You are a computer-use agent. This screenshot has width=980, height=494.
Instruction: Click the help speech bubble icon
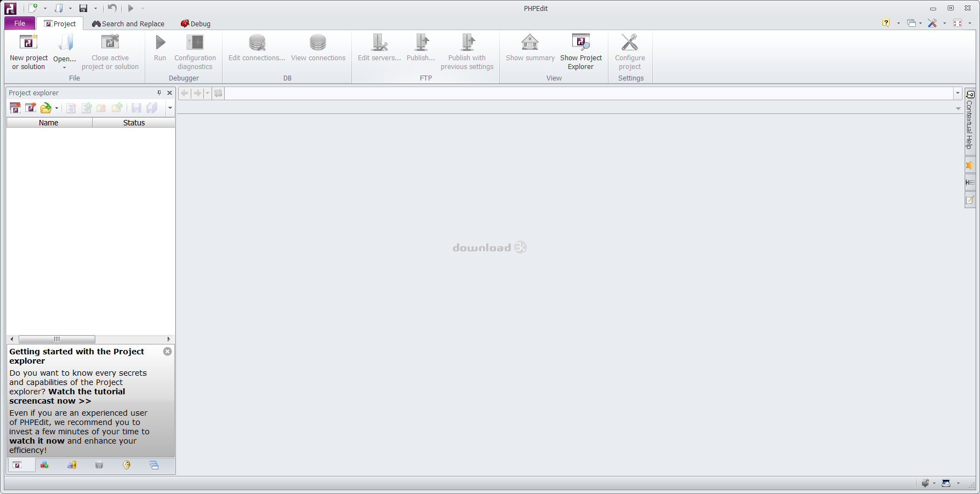click(886, 23)
